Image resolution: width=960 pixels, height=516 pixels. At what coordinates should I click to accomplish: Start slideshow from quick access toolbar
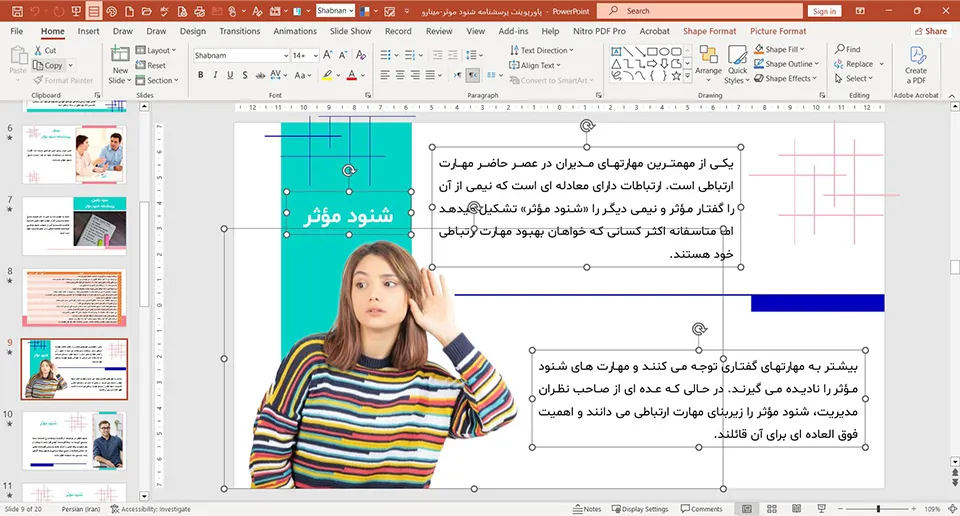pyautogui.click(x=76, y=11)
